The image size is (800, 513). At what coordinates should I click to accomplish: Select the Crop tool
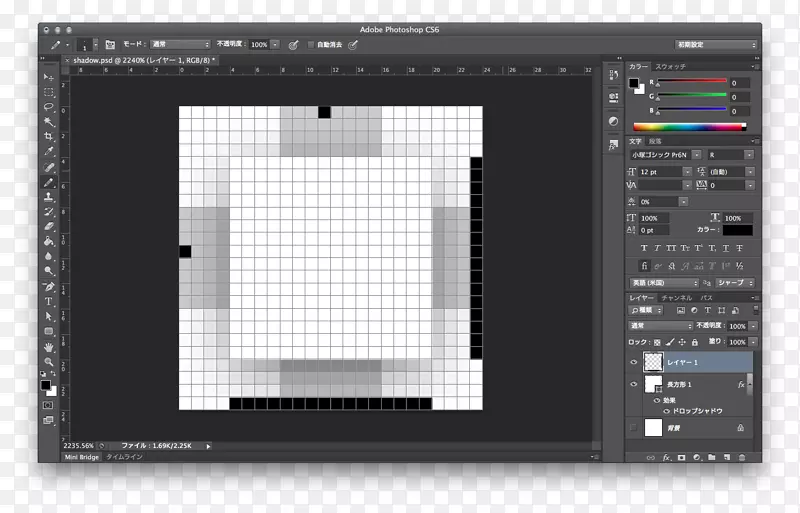tap(48, 137)
